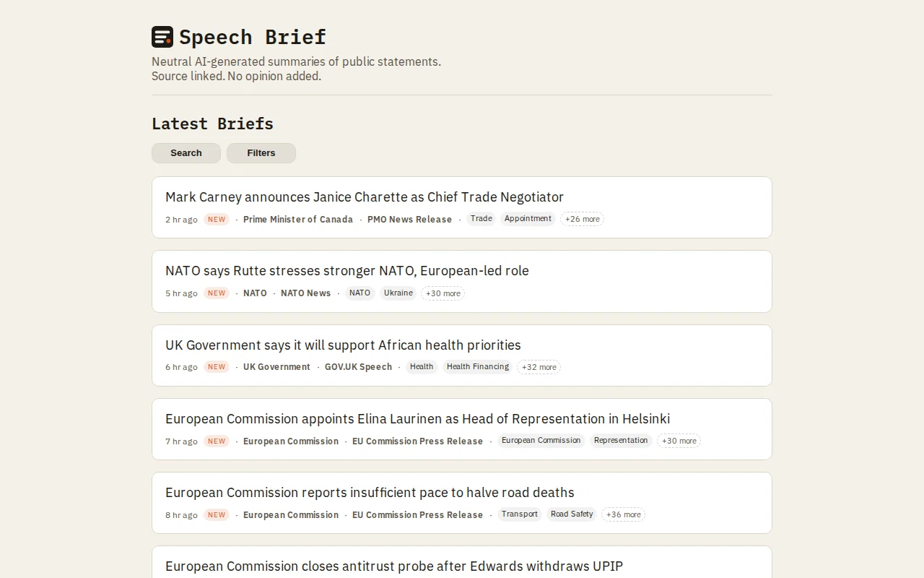Select European Commission source in road deaths brief
Image resolution: width=924 pixels, height=578 pixels.
(291, 514)
